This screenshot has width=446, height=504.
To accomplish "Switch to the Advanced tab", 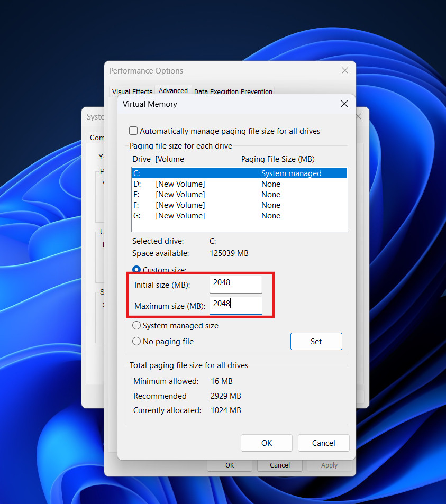I will [x=173, y=91].
